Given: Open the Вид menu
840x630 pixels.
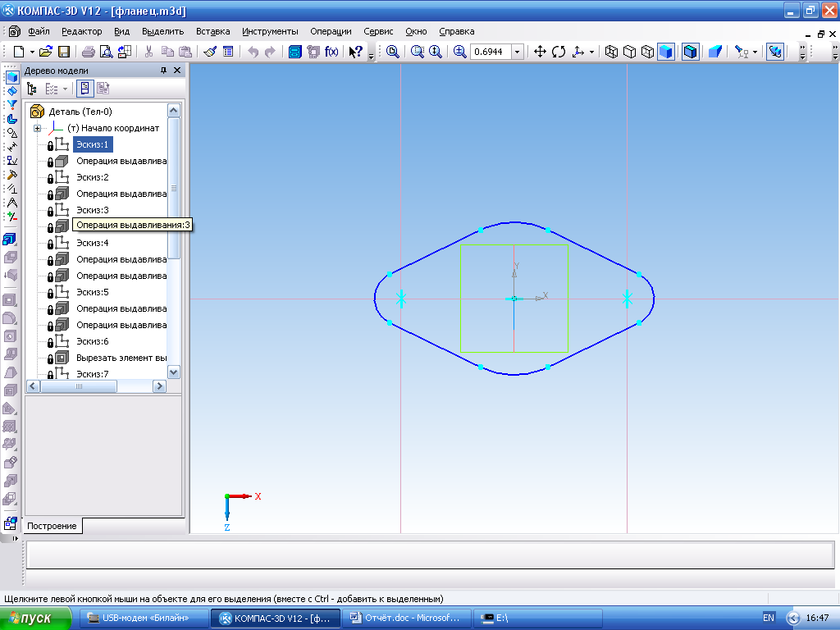Looking at the screenshot, I should click(x=121, y=32).
